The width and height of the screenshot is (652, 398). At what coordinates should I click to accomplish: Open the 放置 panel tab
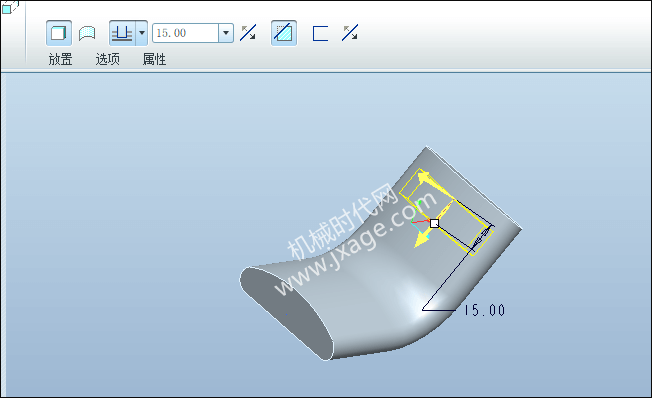point(60,59)
